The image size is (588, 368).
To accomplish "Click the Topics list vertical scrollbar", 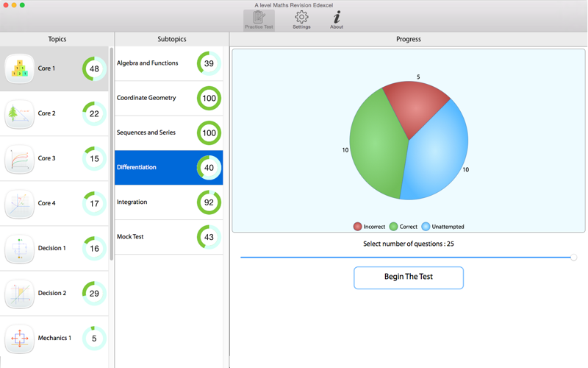I will point(112,154).
